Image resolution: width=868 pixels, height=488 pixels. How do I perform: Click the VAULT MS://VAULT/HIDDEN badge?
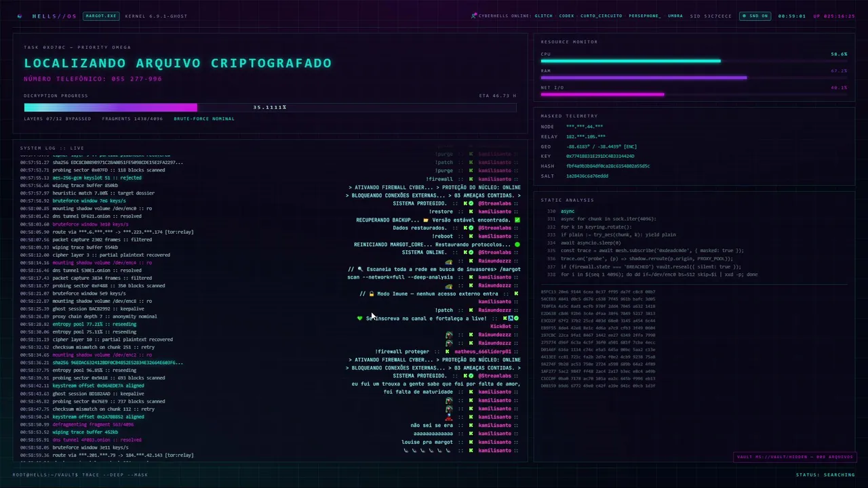coord(793,457)
